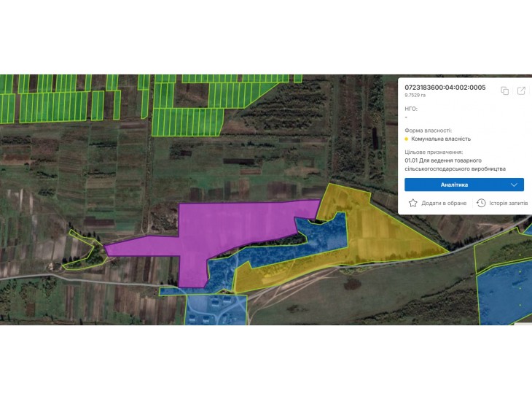Click the yellow ownership color dot

click(407, 139)
